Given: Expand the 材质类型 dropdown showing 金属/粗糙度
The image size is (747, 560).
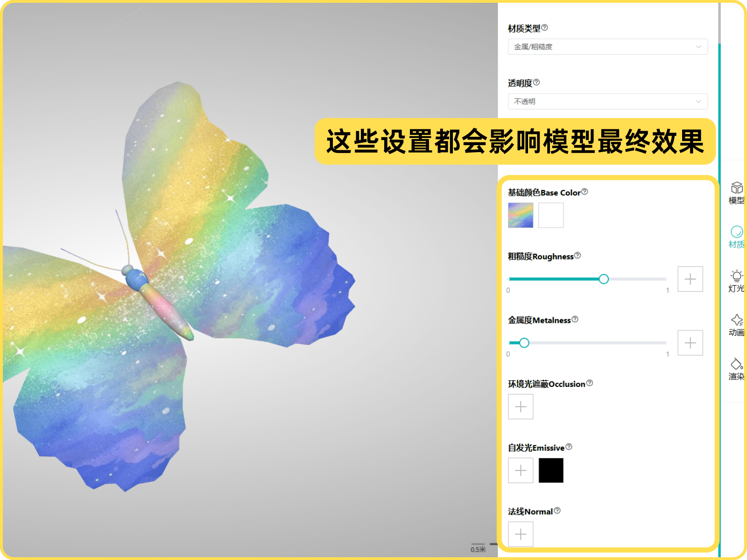Looking at the screenshot, I should 608,47.
